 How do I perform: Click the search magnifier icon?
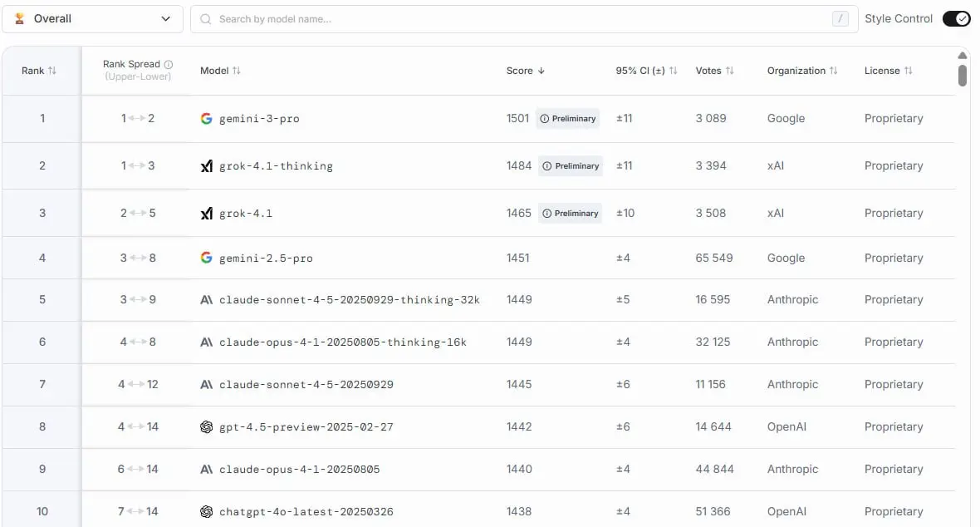[205, 19]
